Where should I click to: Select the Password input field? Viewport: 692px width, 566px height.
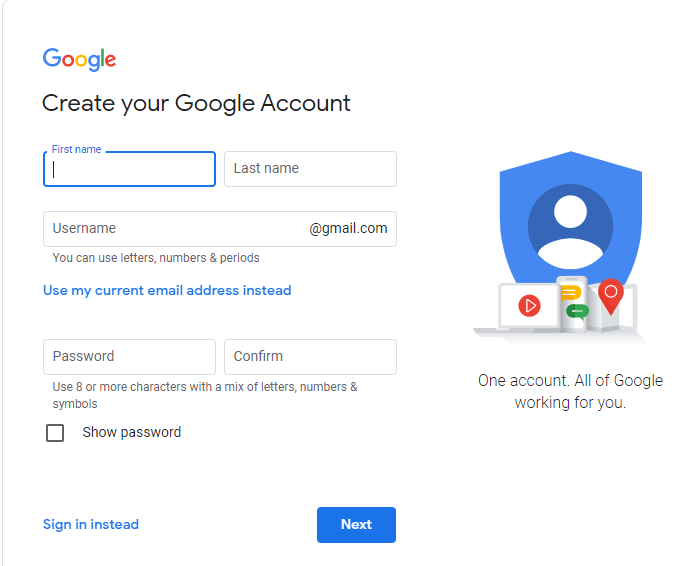click(129, 357)
